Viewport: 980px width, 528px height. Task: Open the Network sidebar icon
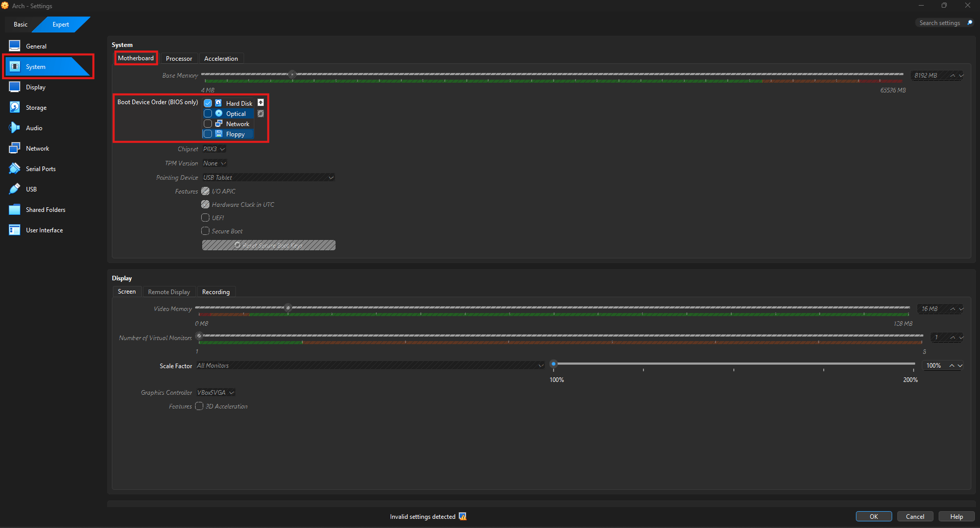point(15,148)
